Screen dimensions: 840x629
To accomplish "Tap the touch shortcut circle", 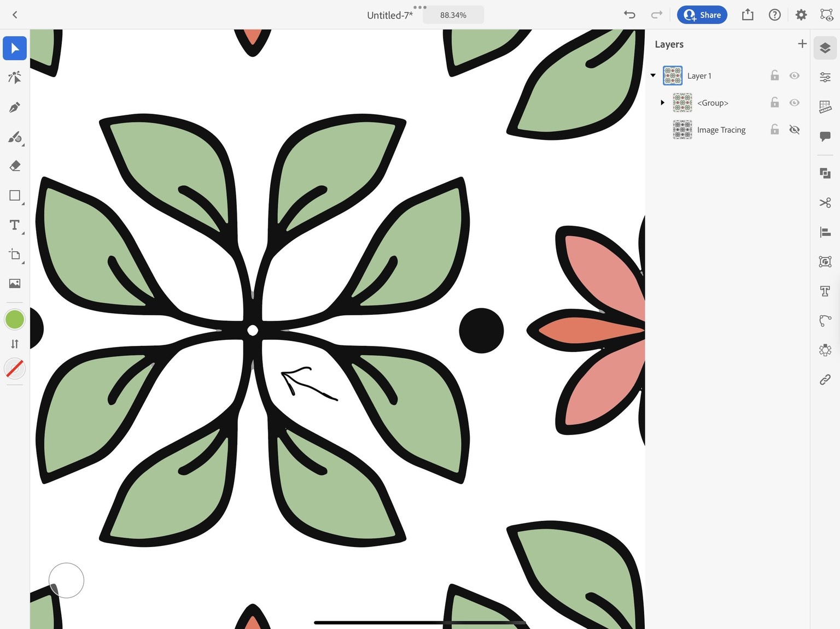I will point(66,580).
